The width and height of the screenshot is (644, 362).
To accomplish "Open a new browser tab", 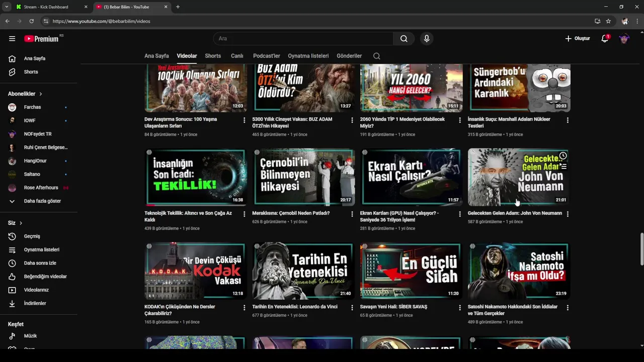I will 178,7.
